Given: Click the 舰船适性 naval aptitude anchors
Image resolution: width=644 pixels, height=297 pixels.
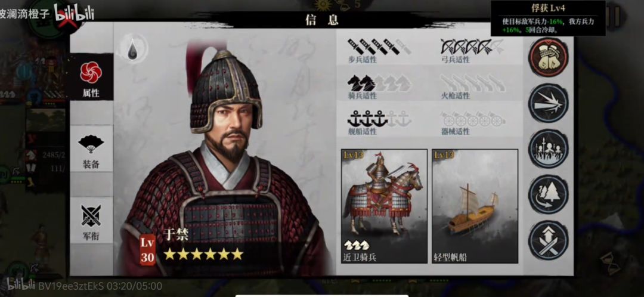Looking at the screenshot, I should pyautogui.click(x=379, y=119).
